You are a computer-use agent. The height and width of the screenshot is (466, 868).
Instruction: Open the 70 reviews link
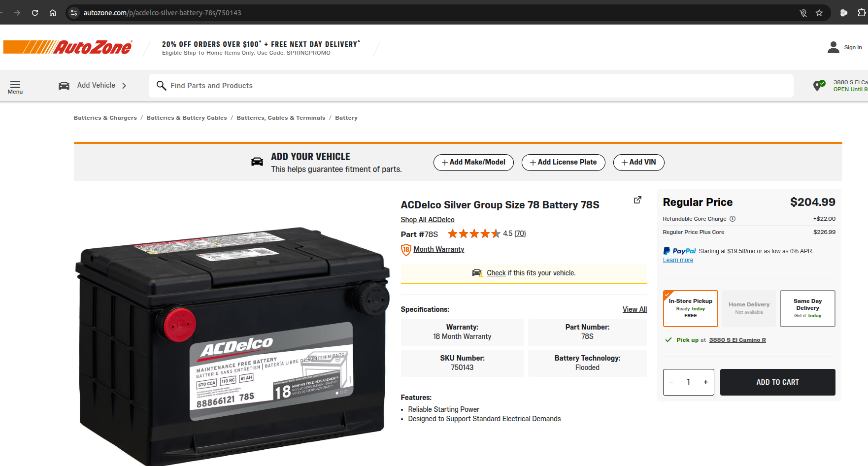coord(520,233)
